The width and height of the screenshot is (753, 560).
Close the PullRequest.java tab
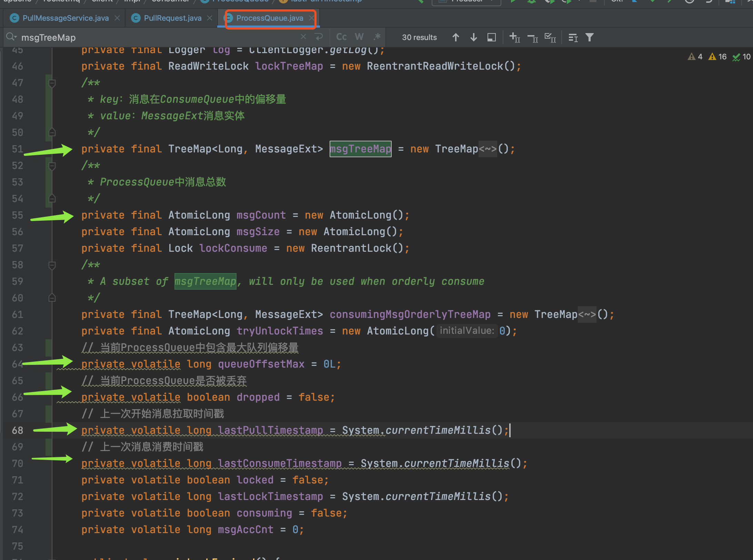coord(210,18)
